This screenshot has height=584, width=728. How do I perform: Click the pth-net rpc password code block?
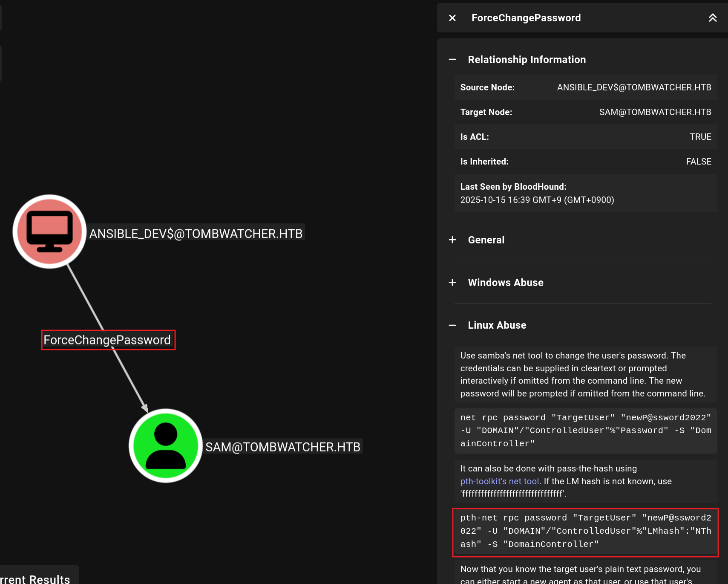585,531
